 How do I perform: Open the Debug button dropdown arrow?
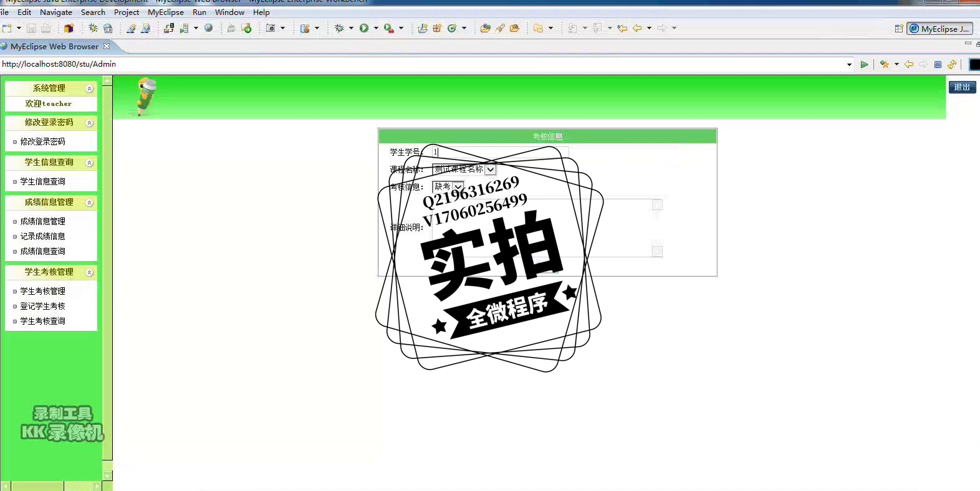tap(351, 28)
